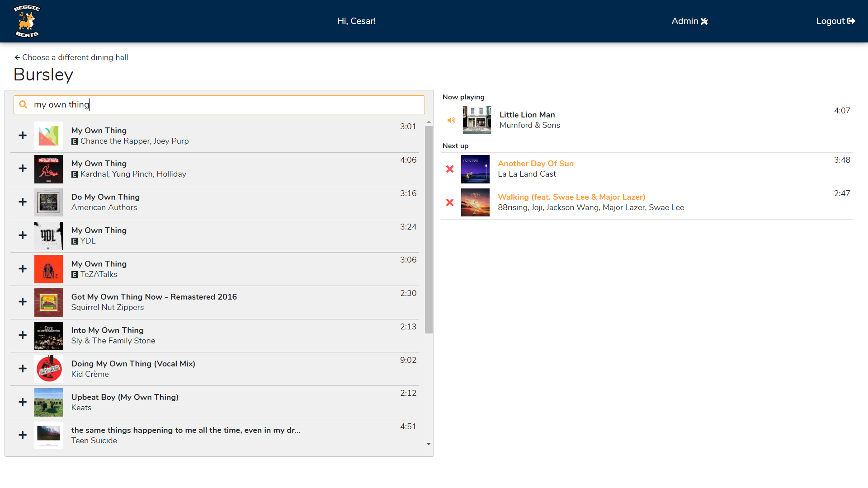Click into the song search field
The width and height of the screenshot is (868, 488).
(x=219, y=105)
